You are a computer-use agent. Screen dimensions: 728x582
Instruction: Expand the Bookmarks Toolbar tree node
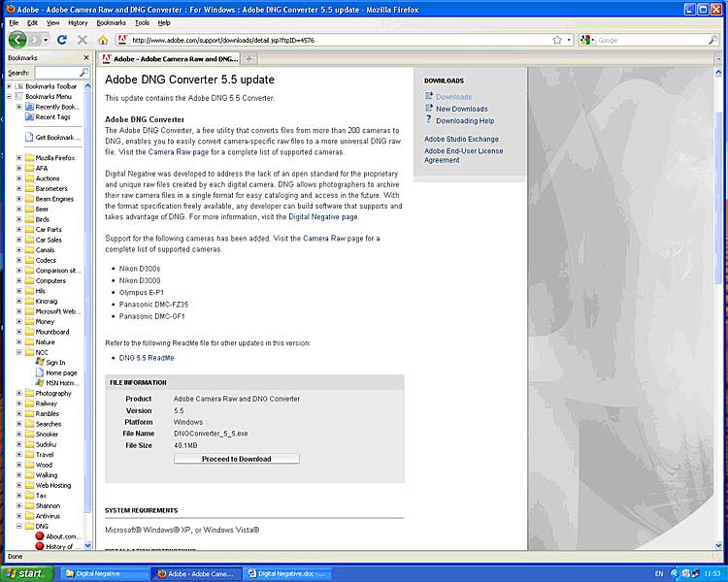[x=9, y=86]
